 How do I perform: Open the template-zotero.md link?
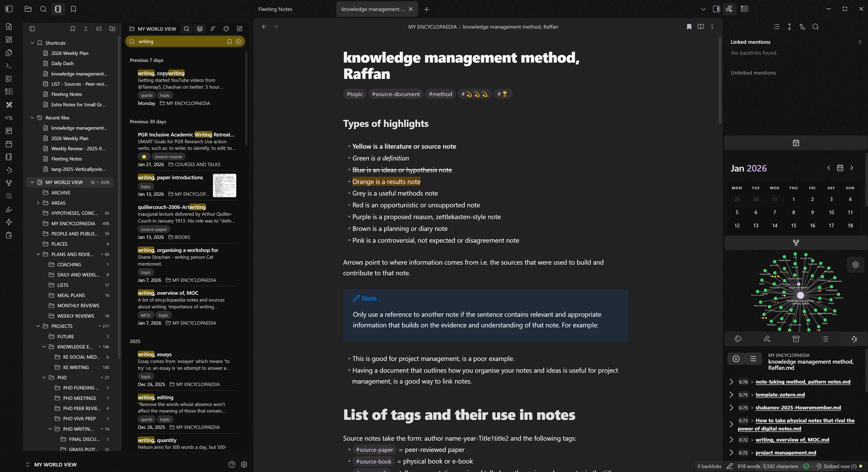[x=780, y=395]
